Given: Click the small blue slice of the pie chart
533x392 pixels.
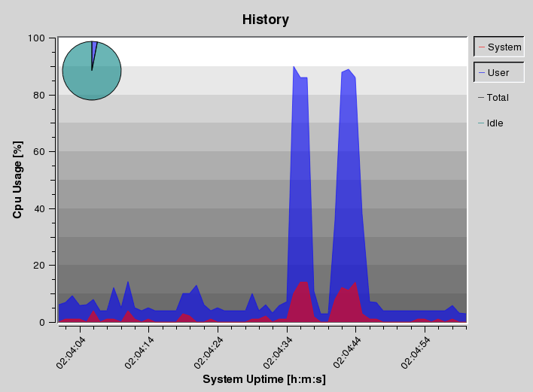Looking at the screenshot, I should pos(94,47).
